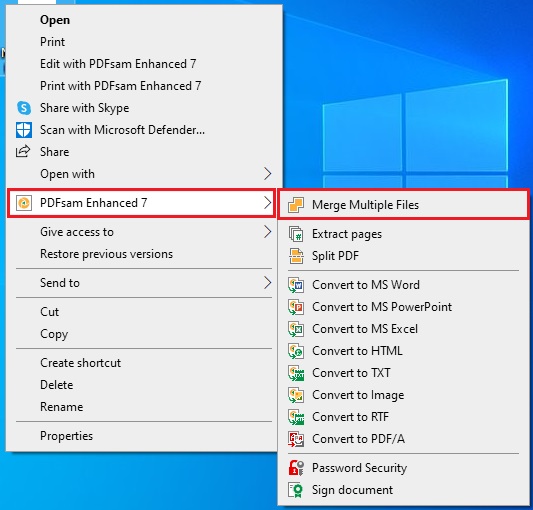This screenshot has height=510, width=533.
Task: Click the Skype icon beside Share with Skype
Action: pyautogui.click(x=24, y=108)
